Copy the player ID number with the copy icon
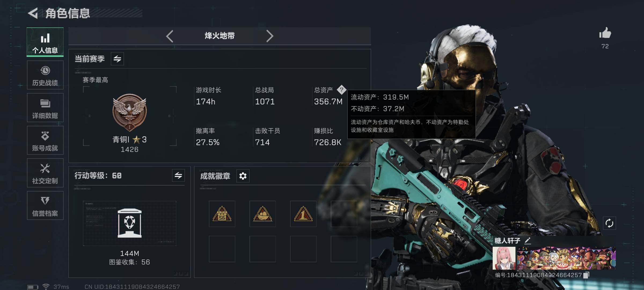The height and width of the screenshot is (290, 644). click(x=587, y=275)
